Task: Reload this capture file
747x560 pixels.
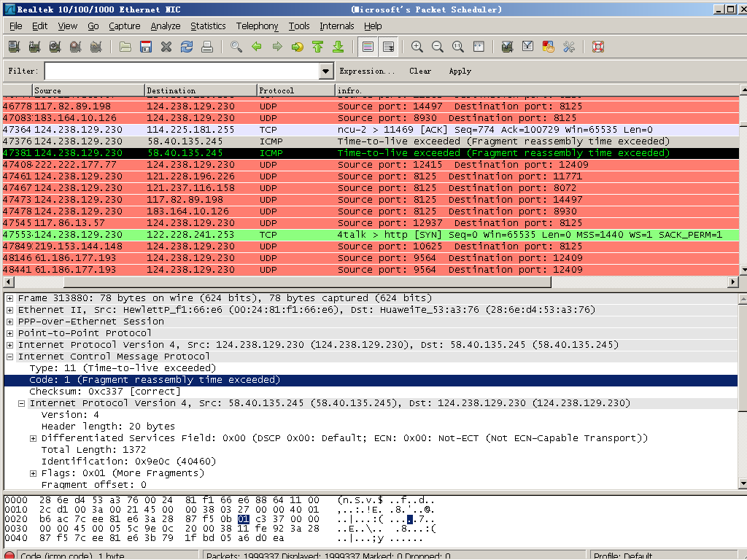Action: [187, 47]
